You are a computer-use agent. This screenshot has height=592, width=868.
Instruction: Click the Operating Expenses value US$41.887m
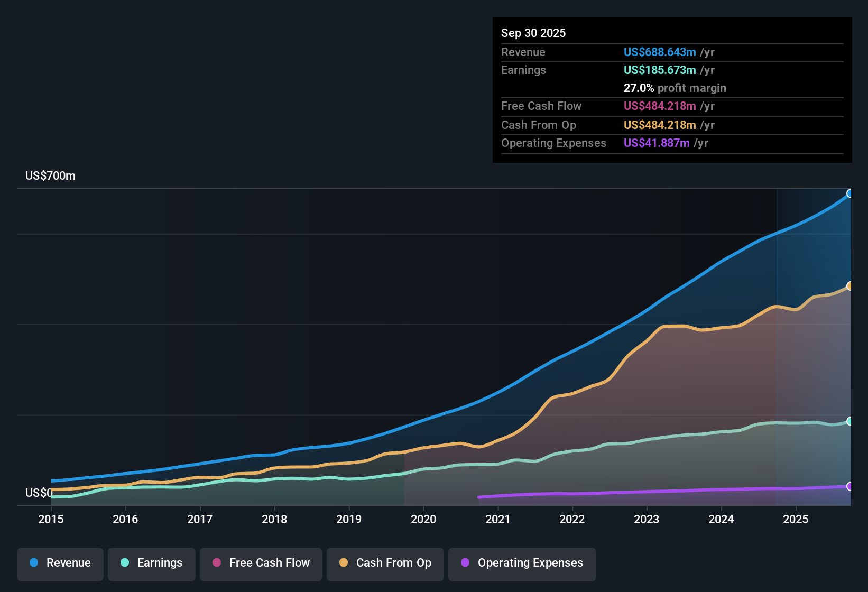coord(657,143)
